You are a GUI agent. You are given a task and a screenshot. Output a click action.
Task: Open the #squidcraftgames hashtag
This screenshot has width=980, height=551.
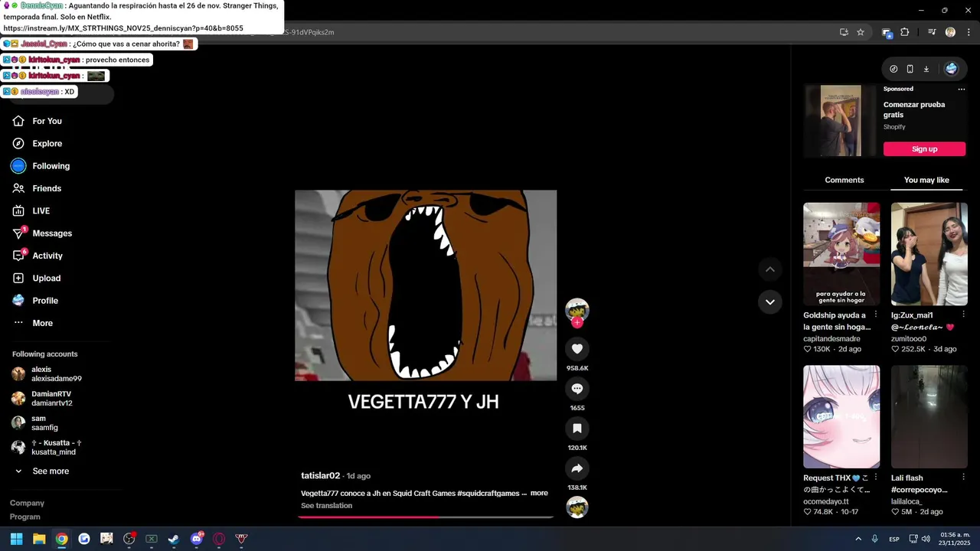tap(488, 494)
